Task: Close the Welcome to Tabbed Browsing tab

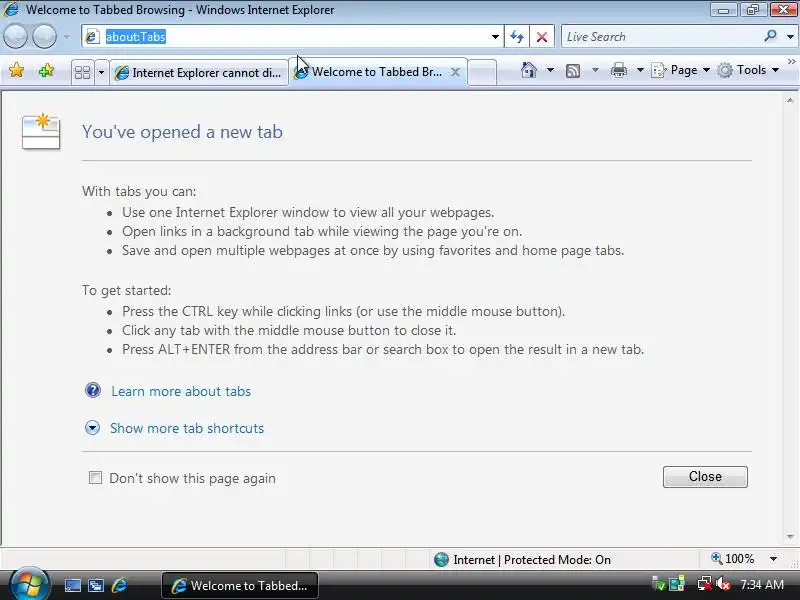Action: pyautogui.click(x=455, y=72)
